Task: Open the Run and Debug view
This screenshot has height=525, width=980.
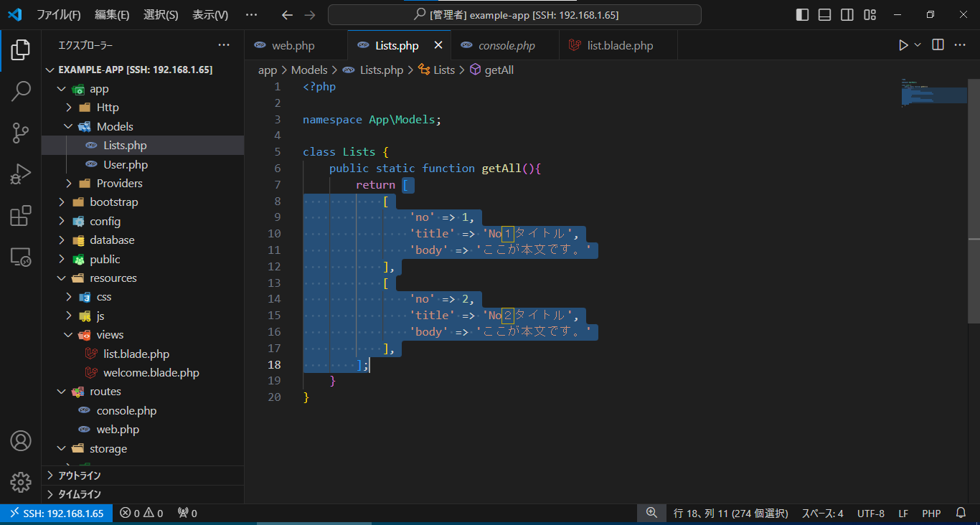Action: 21,174
